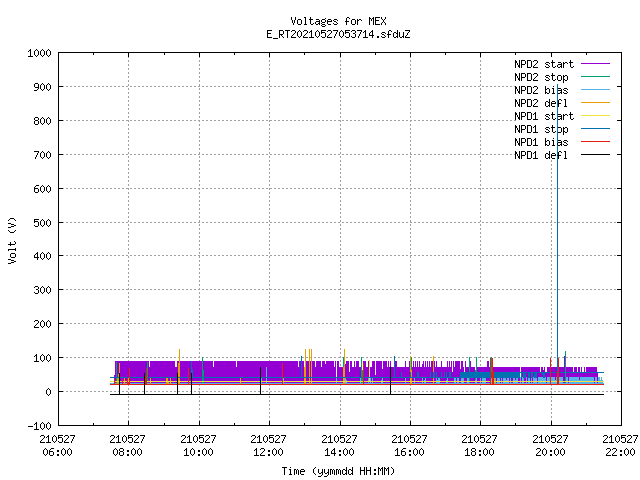Click the 'NPD1 defl' legend label
This screenshot has height=480, width=640.
click(x=541, y=156)
